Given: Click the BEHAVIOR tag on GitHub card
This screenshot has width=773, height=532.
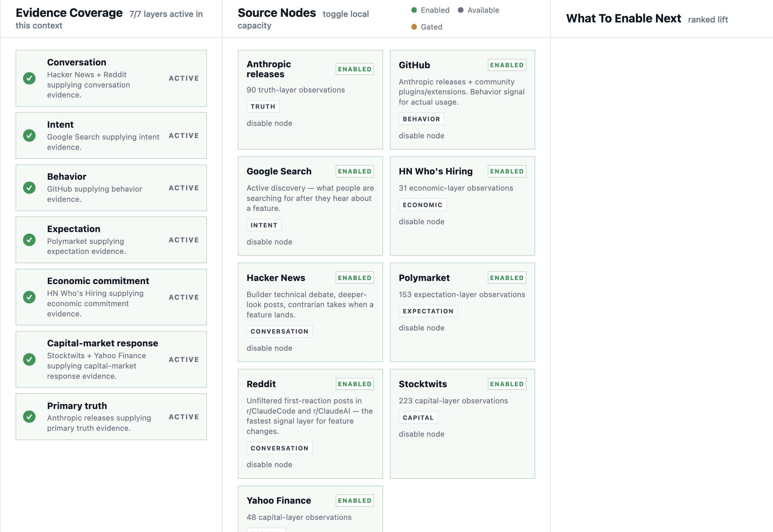Looking at the screenshot, I should tap(421, 119).
